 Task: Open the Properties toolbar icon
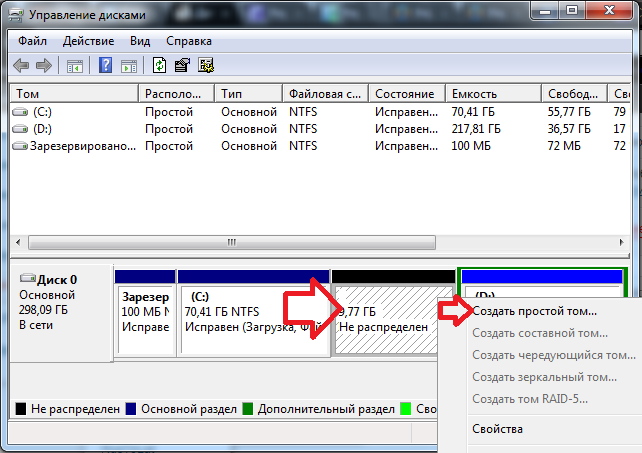(x=182, y=66)
